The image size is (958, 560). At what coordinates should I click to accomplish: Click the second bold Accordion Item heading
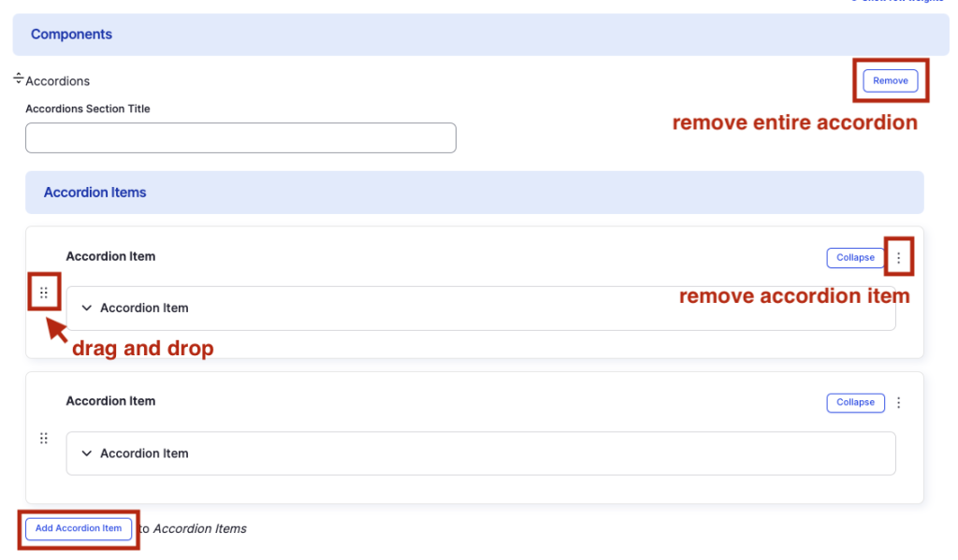[110, 401]
